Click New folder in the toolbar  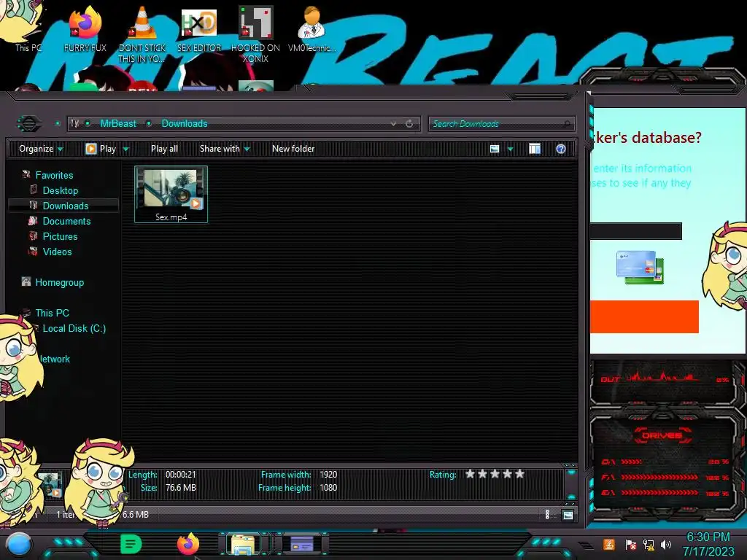[293, 149]
